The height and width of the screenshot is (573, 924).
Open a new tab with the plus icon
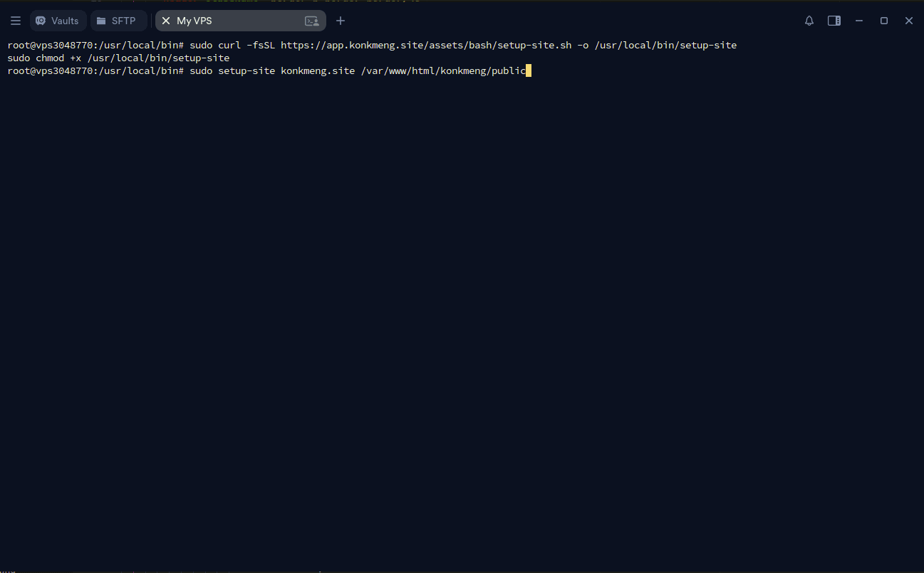(340, 21)
